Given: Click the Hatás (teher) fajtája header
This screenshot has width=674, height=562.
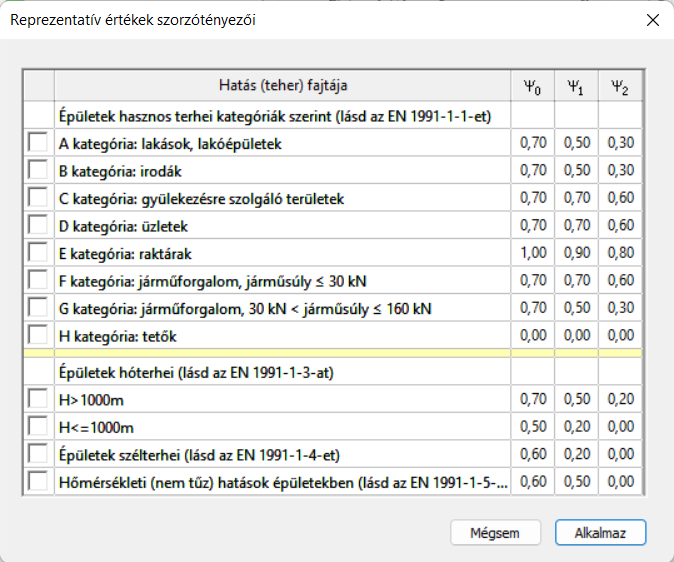Looking at the screenshot, I should tap(283, 86).
